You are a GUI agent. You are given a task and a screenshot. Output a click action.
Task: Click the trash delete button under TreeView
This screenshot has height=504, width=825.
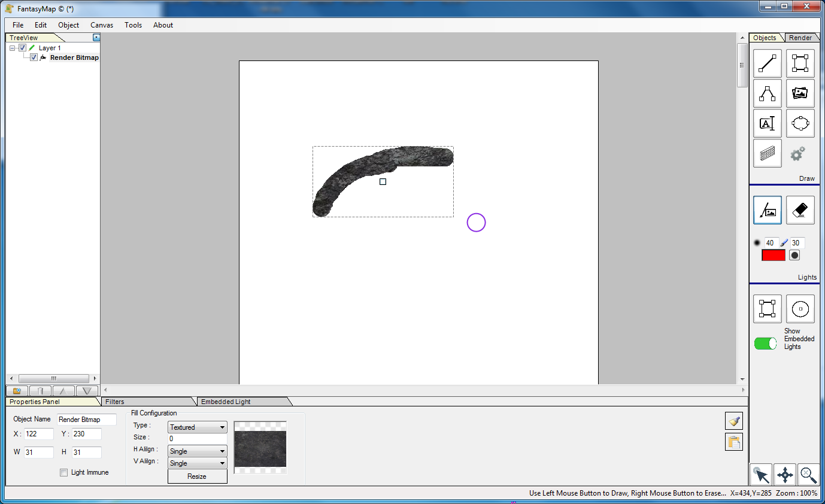point(40,391)
